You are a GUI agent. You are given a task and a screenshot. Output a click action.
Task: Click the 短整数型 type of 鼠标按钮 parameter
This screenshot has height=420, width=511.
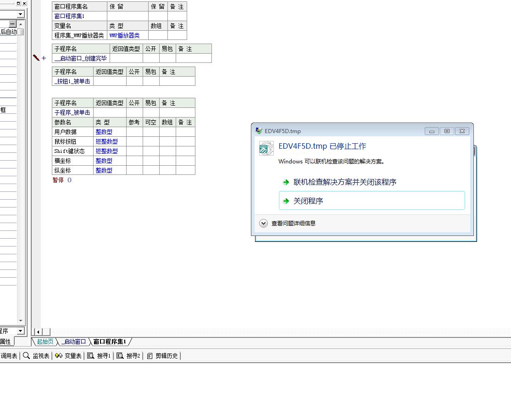point(106,141)
